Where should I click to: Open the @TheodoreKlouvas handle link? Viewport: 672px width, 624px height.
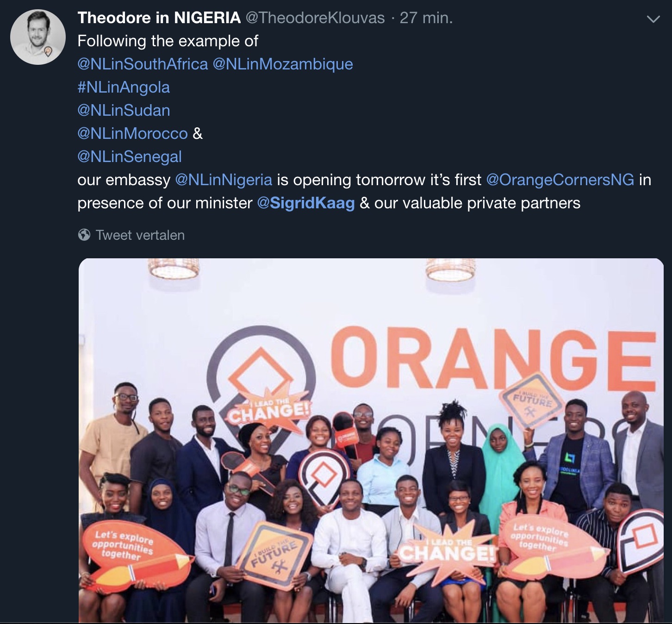(315, 18)
